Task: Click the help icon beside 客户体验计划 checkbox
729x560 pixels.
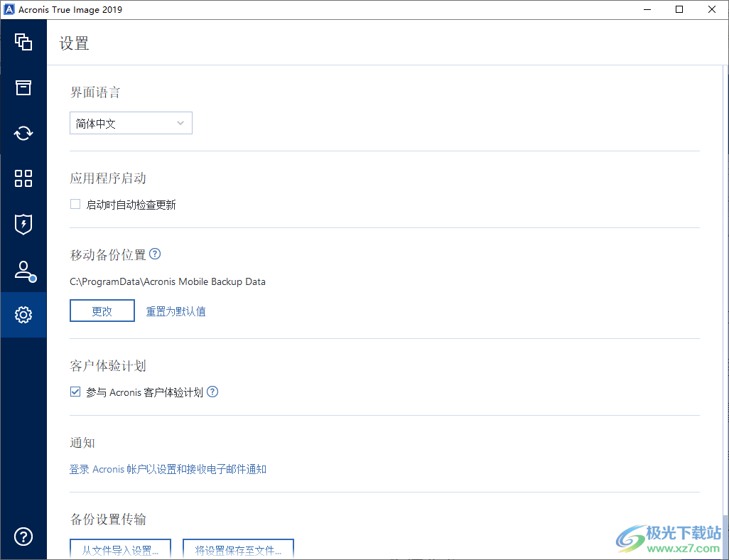Action: pyautogui.click(x=212, y=392)
